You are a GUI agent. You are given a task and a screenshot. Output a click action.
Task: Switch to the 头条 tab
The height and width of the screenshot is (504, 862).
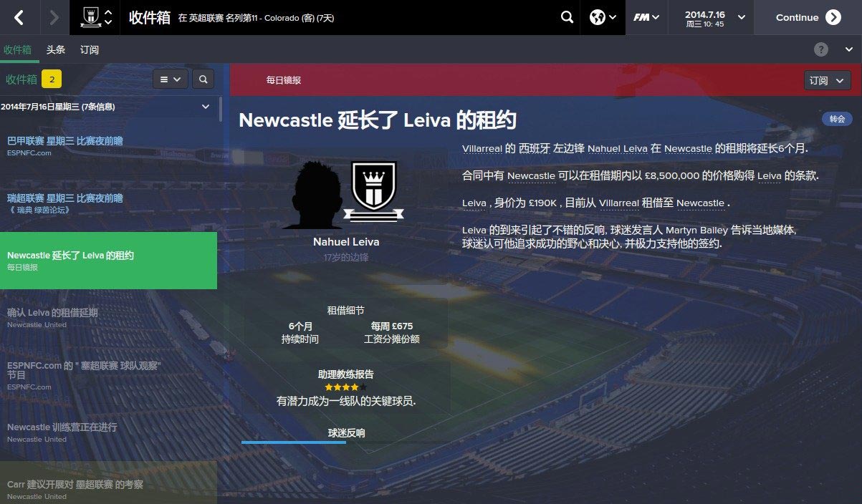pos(56,49)
